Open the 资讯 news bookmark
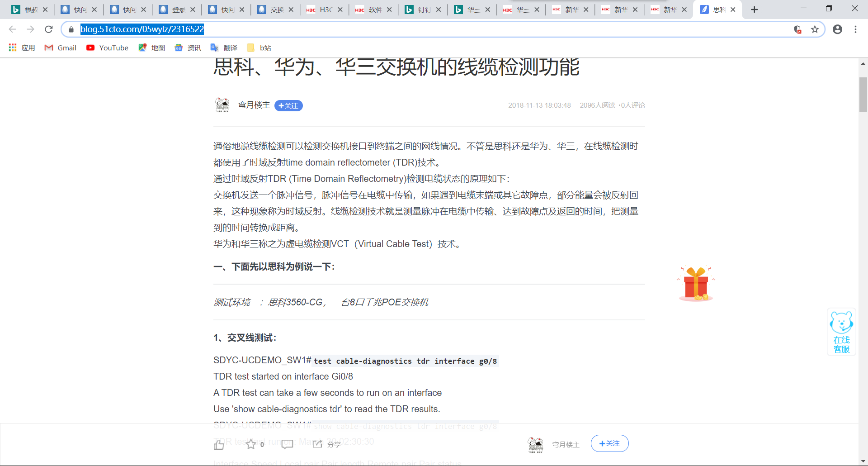Viewport: 868px width, 466px height. coord(188,48)
